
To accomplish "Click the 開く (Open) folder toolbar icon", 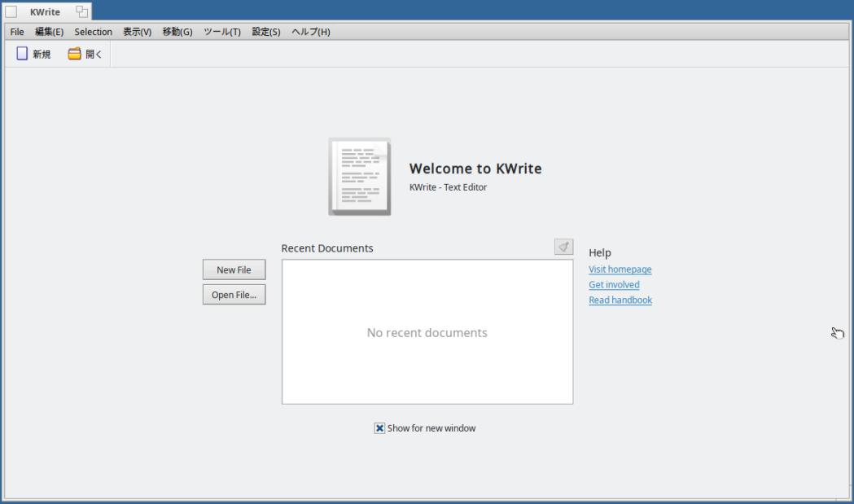I will (74, 54).
